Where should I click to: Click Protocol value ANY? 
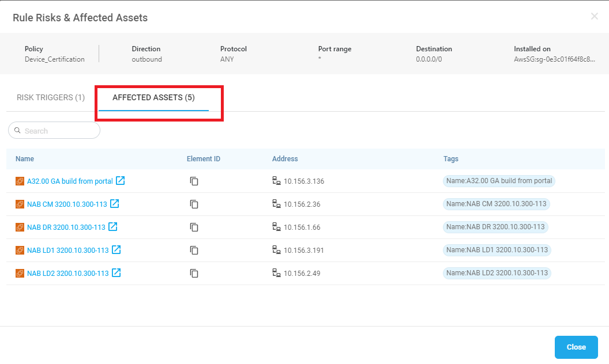(x=227, y=59)
